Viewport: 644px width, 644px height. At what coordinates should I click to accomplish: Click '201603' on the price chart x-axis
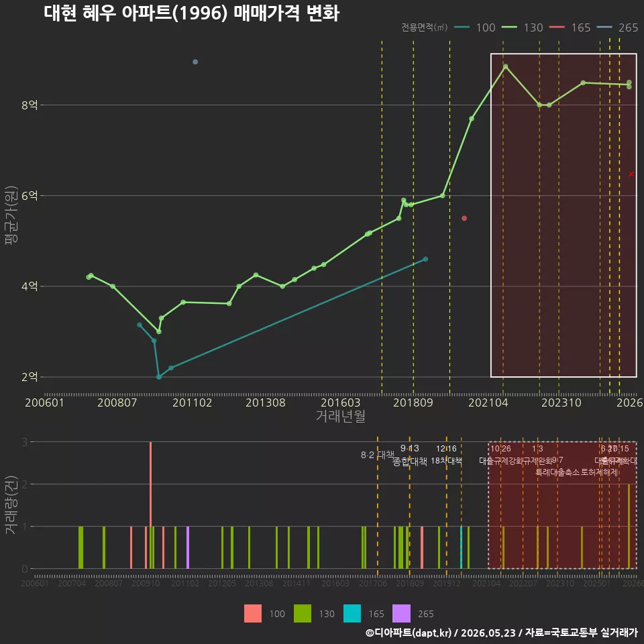click(x=341, y=402)
